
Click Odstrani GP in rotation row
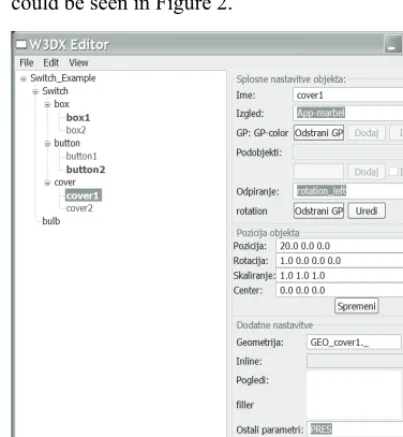(x=319, y=211)
